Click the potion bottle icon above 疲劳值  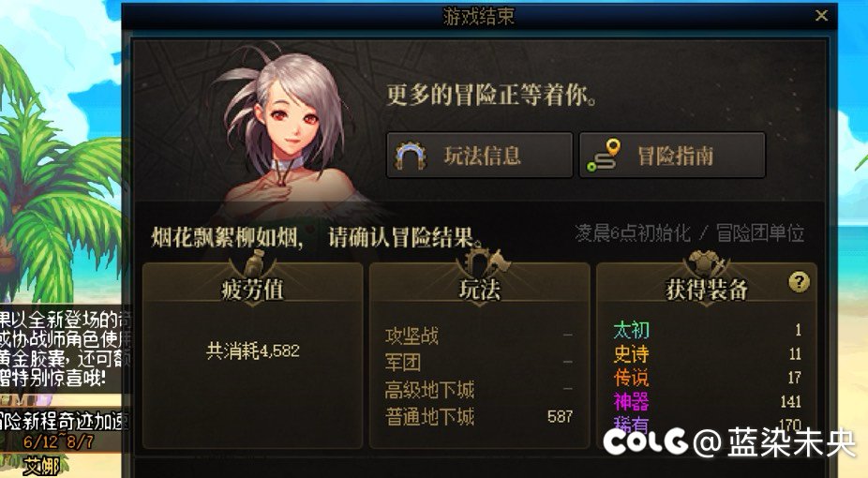(x=253, y=264)
